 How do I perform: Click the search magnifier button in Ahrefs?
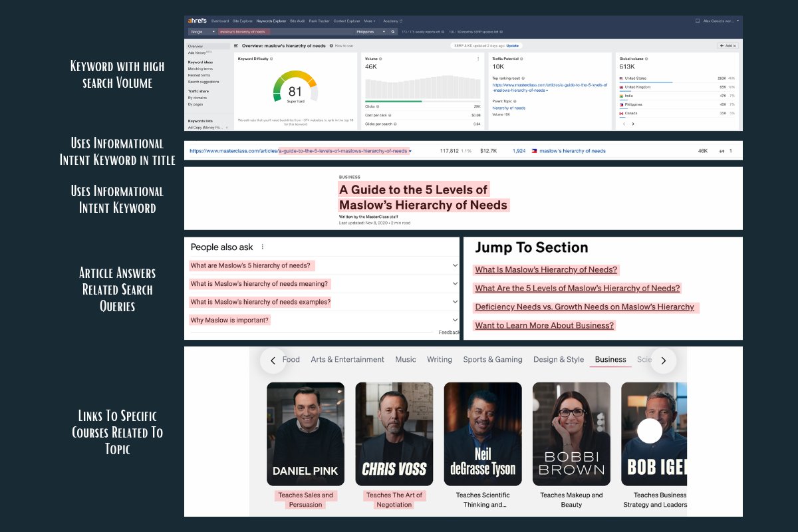pos(393,32)
